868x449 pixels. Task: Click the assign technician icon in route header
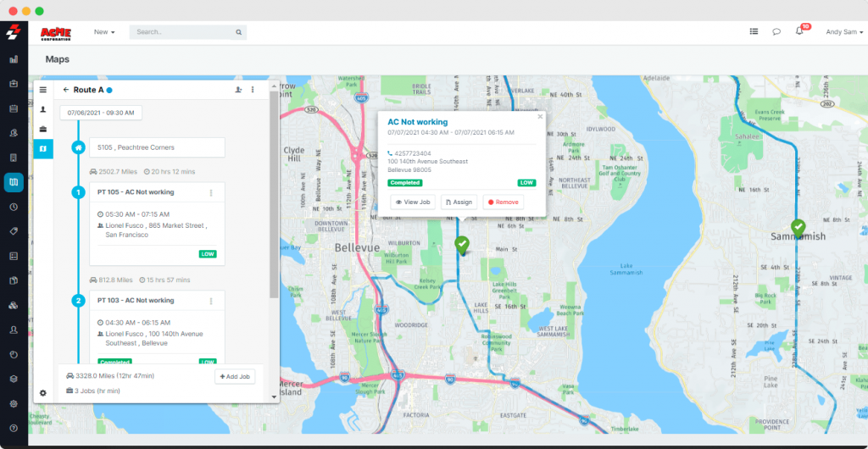238,89
